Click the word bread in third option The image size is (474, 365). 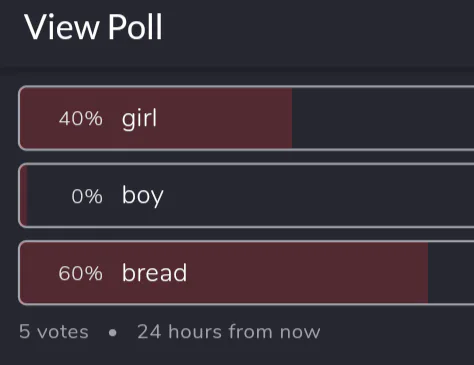coord(154,273)
